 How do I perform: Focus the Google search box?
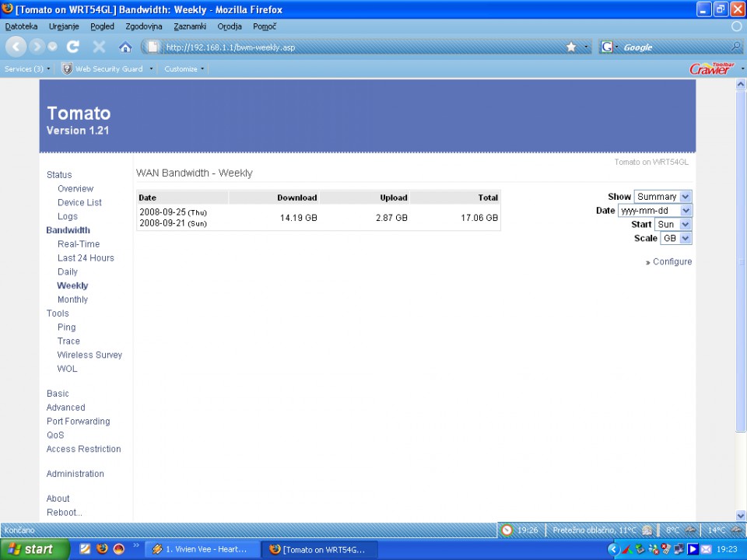click(674, 47)
